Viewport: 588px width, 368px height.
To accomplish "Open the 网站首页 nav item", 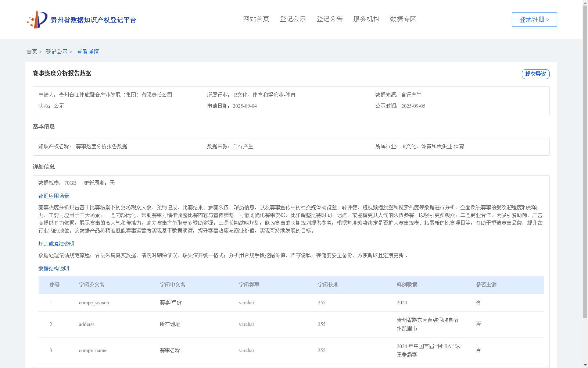I will 256,19.
